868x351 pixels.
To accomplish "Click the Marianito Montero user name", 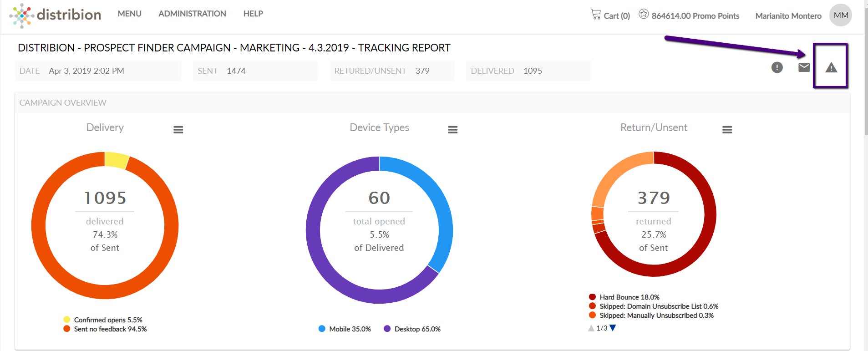I will click(x=788, y=16).
